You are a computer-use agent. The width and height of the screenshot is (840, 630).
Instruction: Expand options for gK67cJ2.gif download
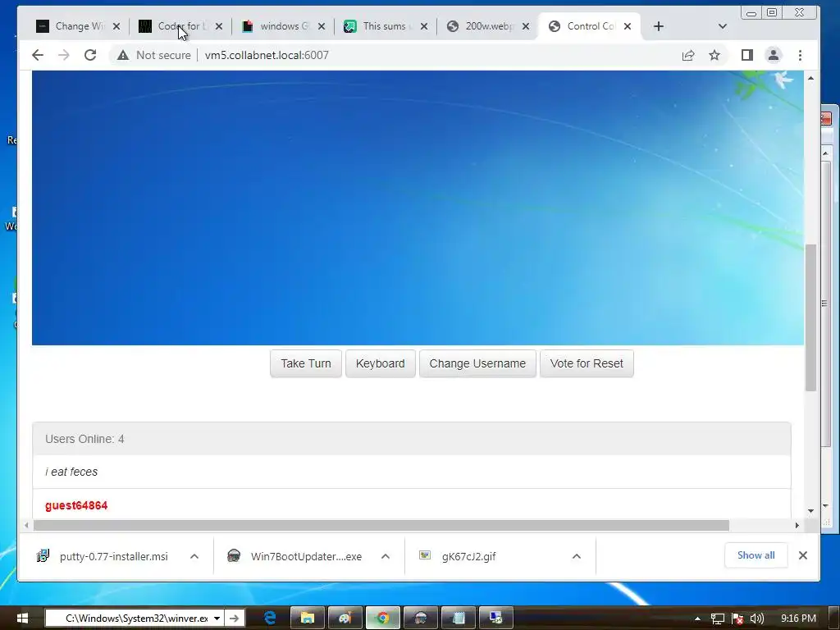[x=577, y=557]
